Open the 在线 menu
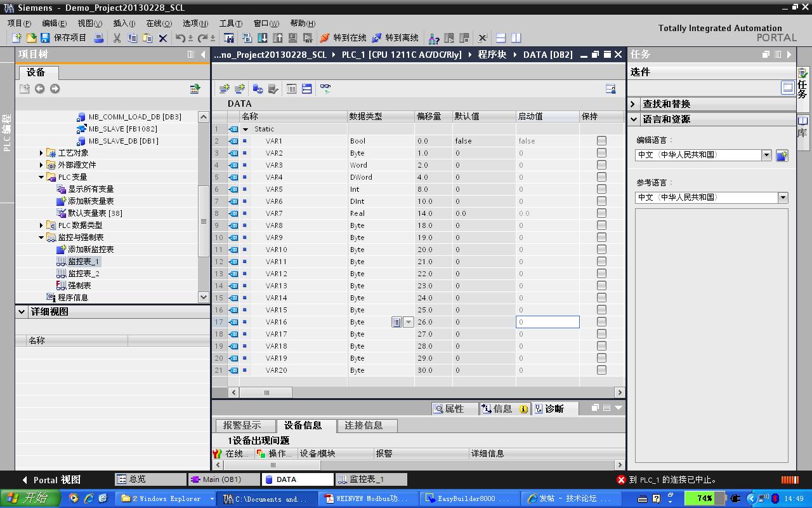 click(x=158, y=23)
